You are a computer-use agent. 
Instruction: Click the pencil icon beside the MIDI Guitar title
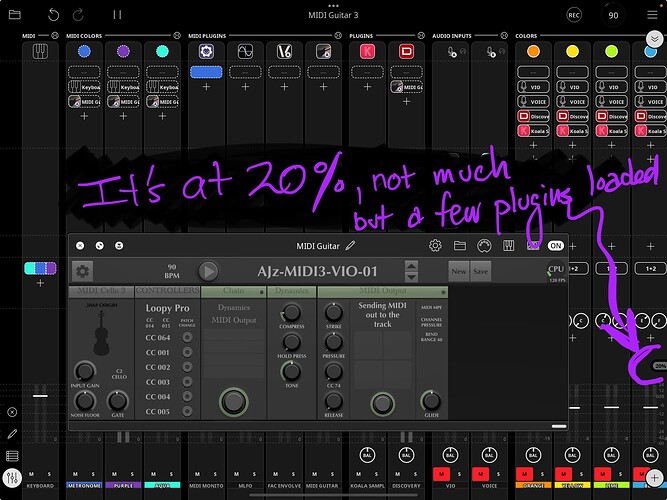351,245
